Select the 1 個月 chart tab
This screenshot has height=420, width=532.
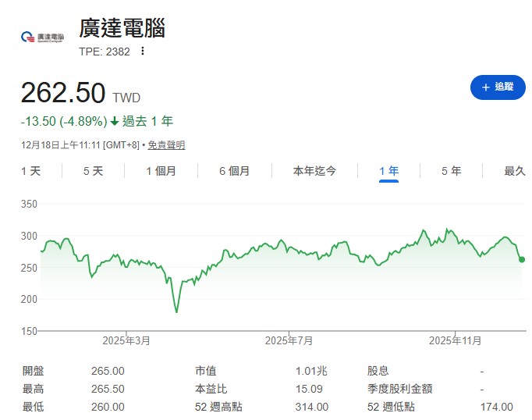(161, 171)
